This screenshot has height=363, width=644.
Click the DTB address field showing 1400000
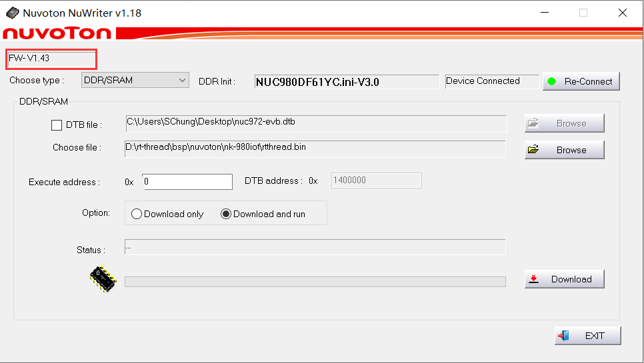coord(376,181)
